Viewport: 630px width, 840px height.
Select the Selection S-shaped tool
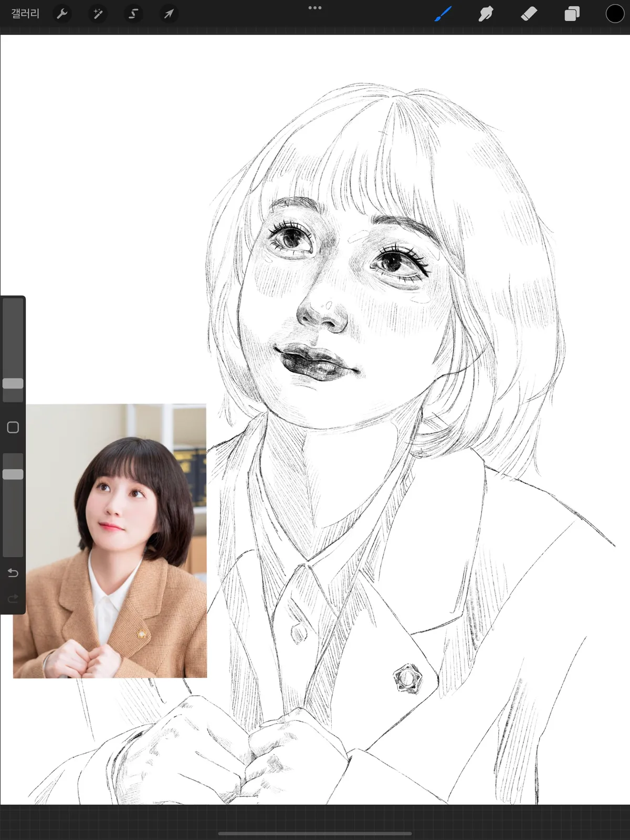pos(133,14)
